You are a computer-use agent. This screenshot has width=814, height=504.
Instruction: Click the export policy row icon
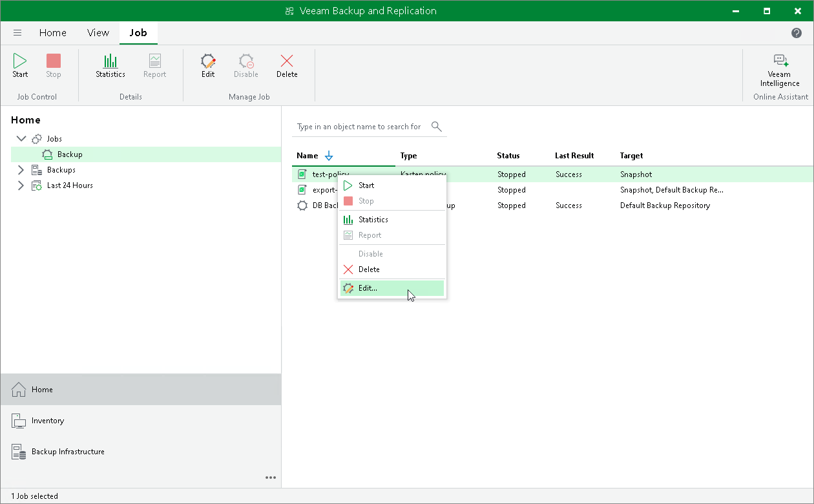pyautogui.click(x=302, y=190)
